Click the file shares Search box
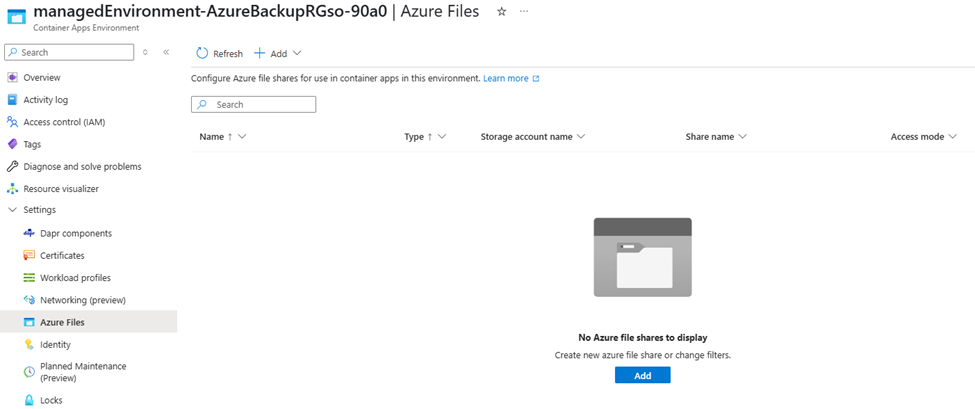Image resolution: width=975 pixels, height=409 pixels. tap(254, 104)
